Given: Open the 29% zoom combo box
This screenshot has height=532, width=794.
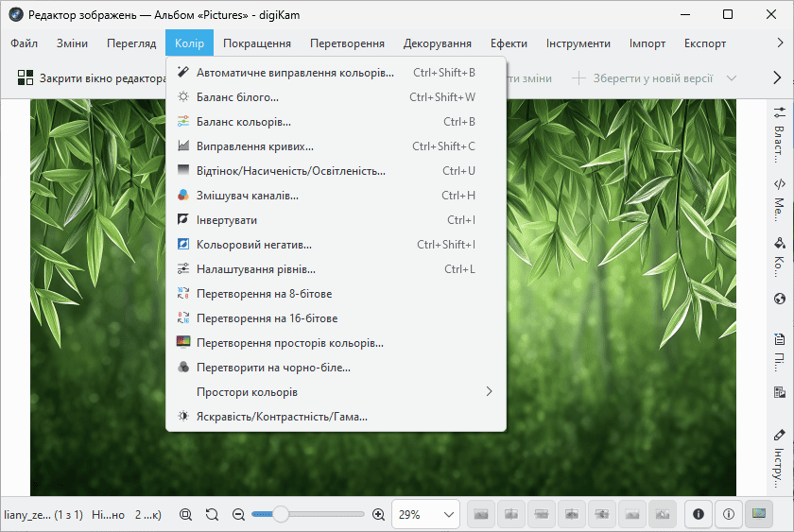Looking at the screenshot, I should click(x=426, y=515).
